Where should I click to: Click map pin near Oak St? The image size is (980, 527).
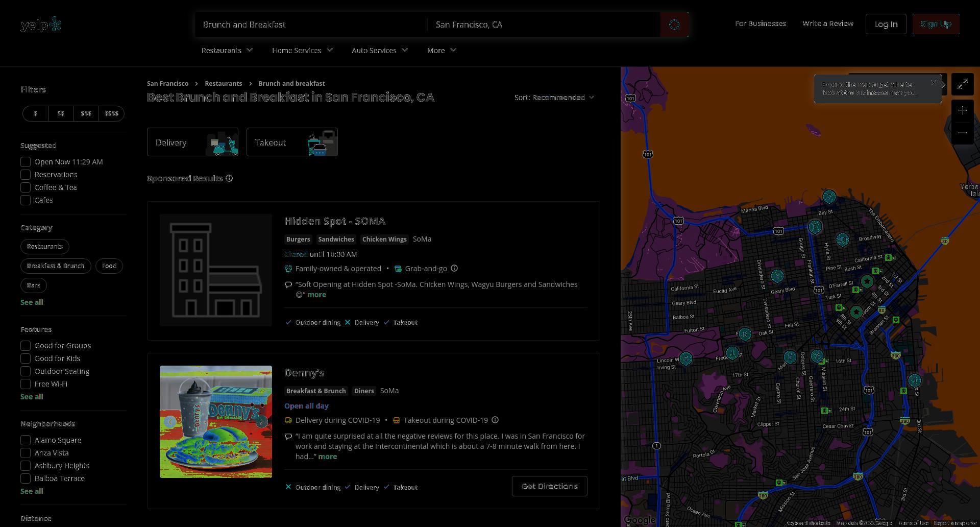tap(745, 334)
